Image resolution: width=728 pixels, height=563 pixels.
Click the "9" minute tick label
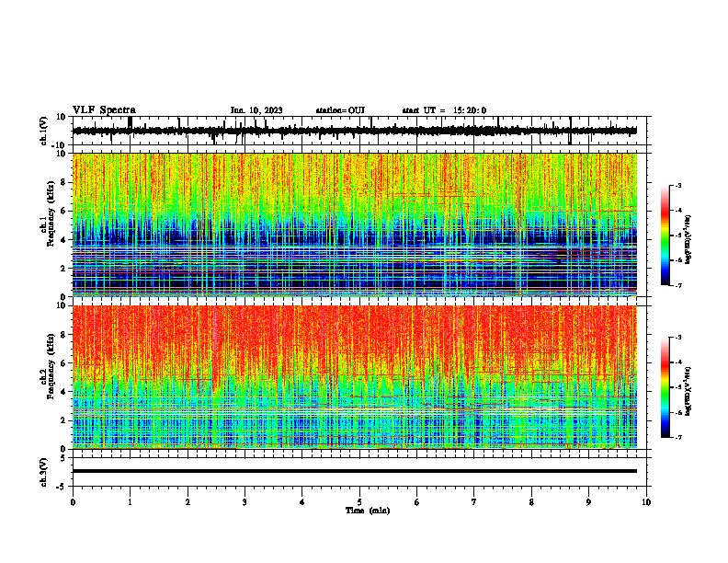pyautogui.click(x=588, y=502)
